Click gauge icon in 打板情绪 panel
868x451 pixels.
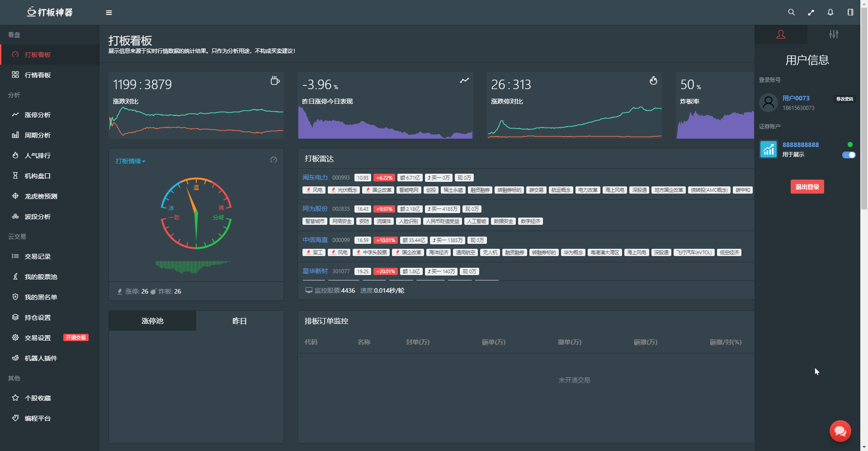coord(274,160)
